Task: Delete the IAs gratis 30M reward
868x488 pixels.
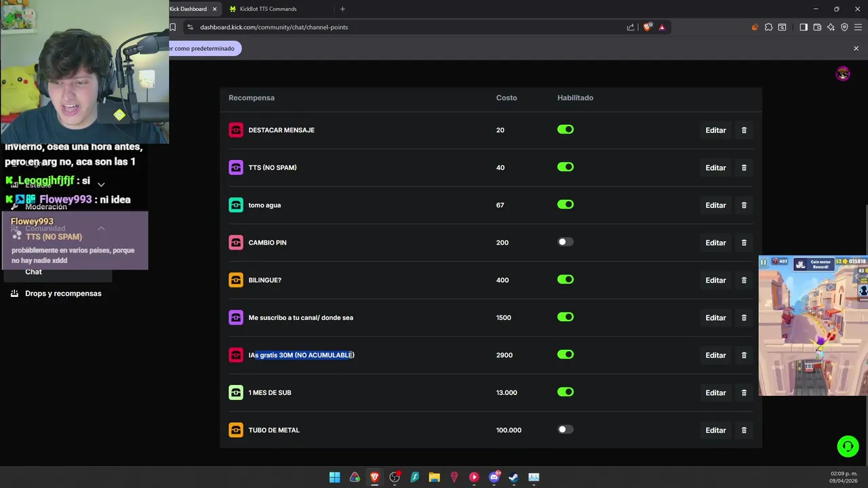Action: click(x=744, y=355)
